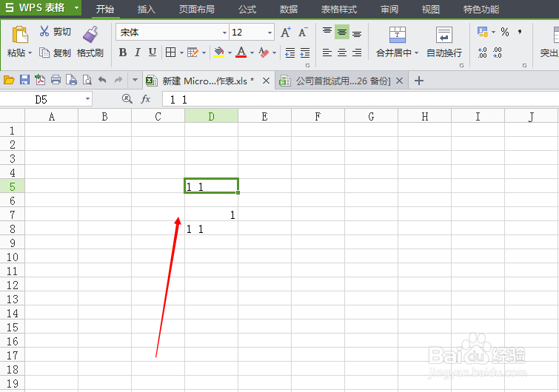
Task: Toggle vertical middle alignment
Action: pyautogui.click(x=342, y=32)
